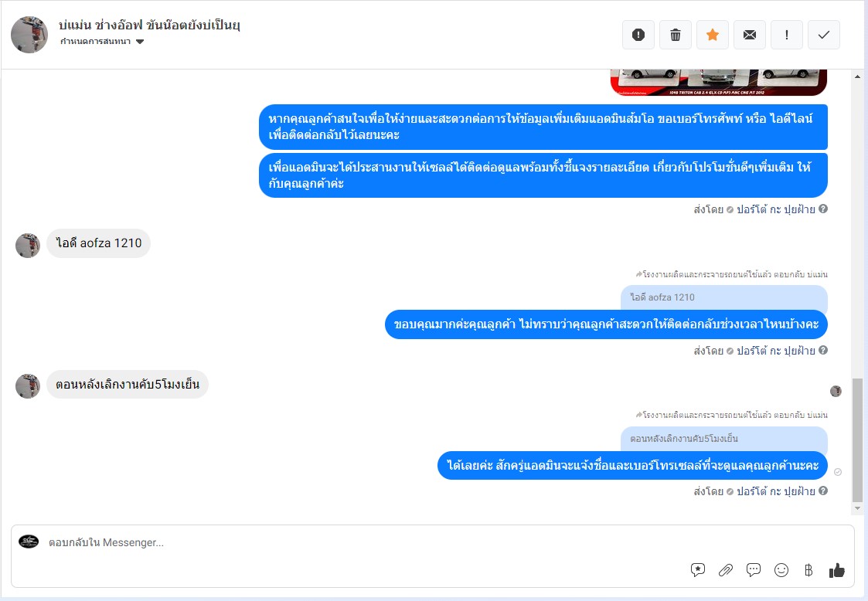Send a thumbs-up like
This screenshot has height=601, width=868.
pos(836,570)
